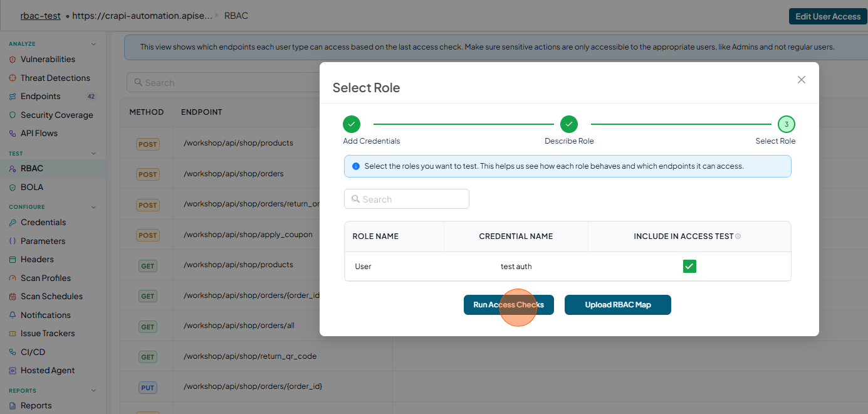The width and height of the screenshot is (868, 414).
Task: Select the Security Coverage shield icon
Action: [x=13, y=115]
